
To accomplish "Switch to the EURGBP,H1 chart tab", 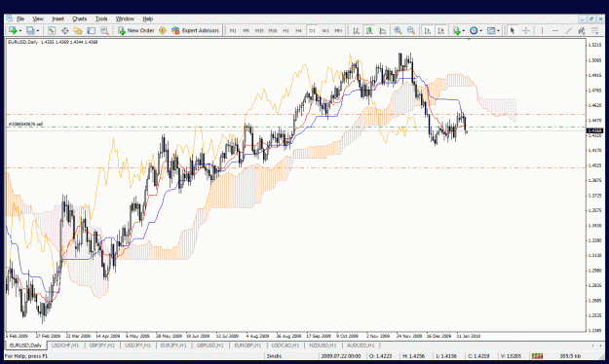I will click(247, 346).
